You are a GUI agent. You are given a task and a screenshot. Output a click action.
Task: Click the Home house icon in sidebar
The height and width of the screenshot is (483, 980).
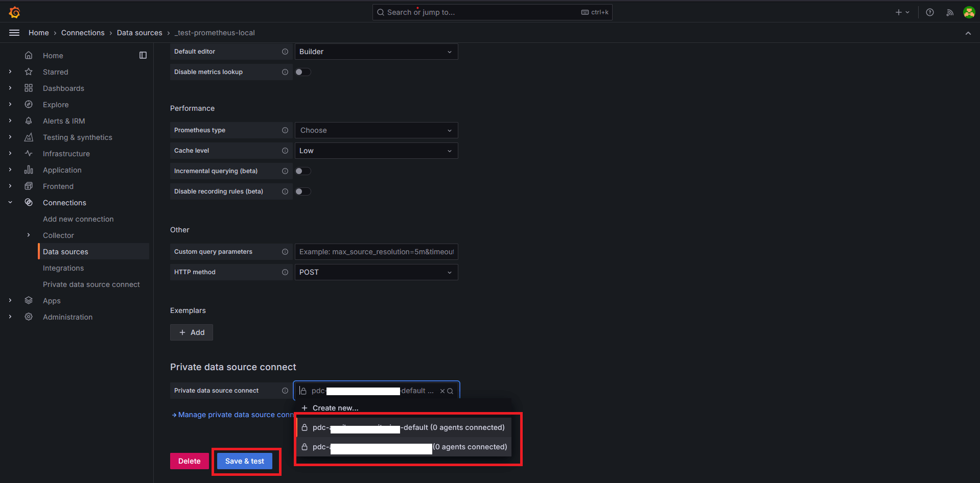click(29, 55)
